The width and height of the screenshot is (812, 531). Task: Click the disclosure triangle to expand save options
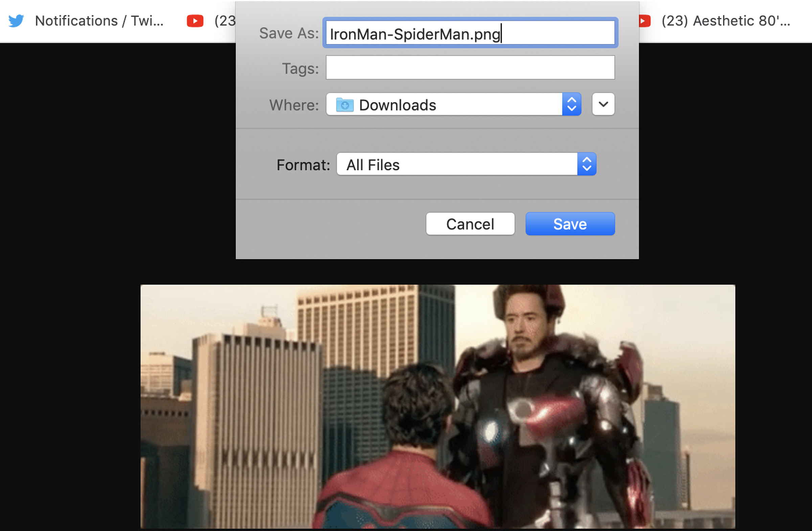click(x=604, y=105)
